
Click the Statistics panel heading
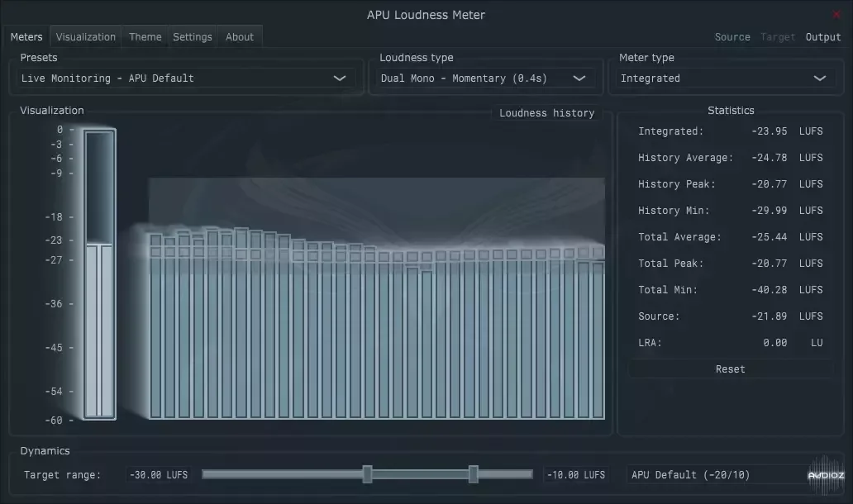pos(731,111)
